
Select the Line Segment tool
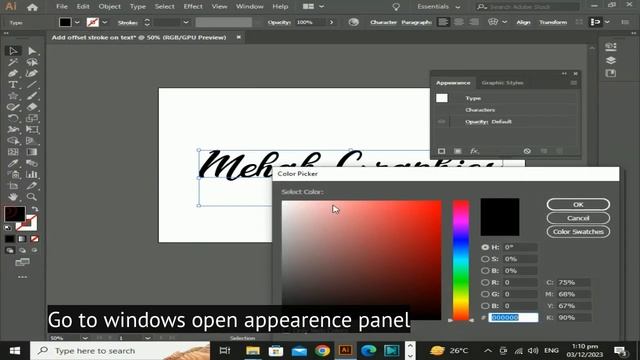tap(32, 85)
